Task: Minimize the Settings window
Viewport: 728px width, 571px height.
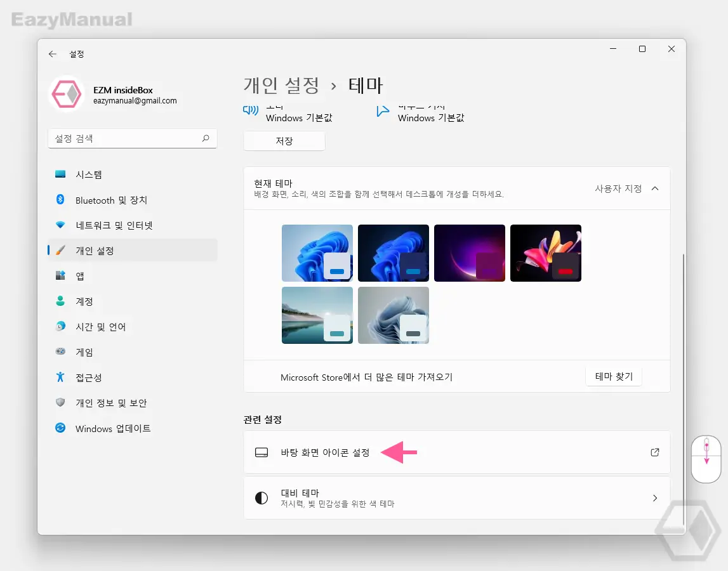Action: 613,49
